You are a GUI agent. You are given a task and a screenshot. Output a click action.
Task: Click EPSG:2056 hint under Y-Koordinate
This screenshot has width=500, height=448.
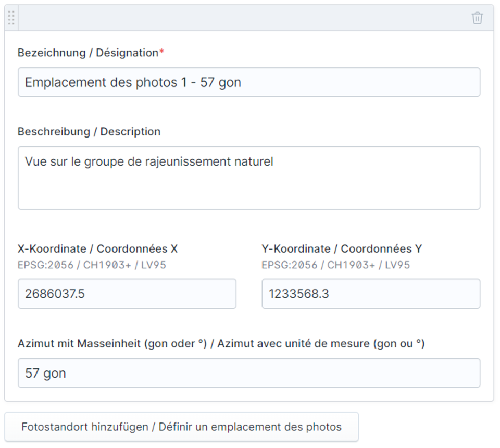click(x=335, y=265)
